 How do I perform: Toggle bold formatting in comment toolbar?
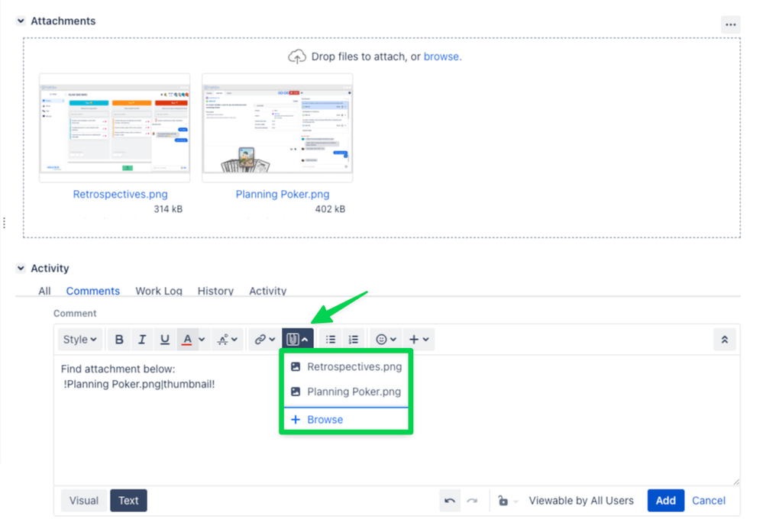coord(119,340)
